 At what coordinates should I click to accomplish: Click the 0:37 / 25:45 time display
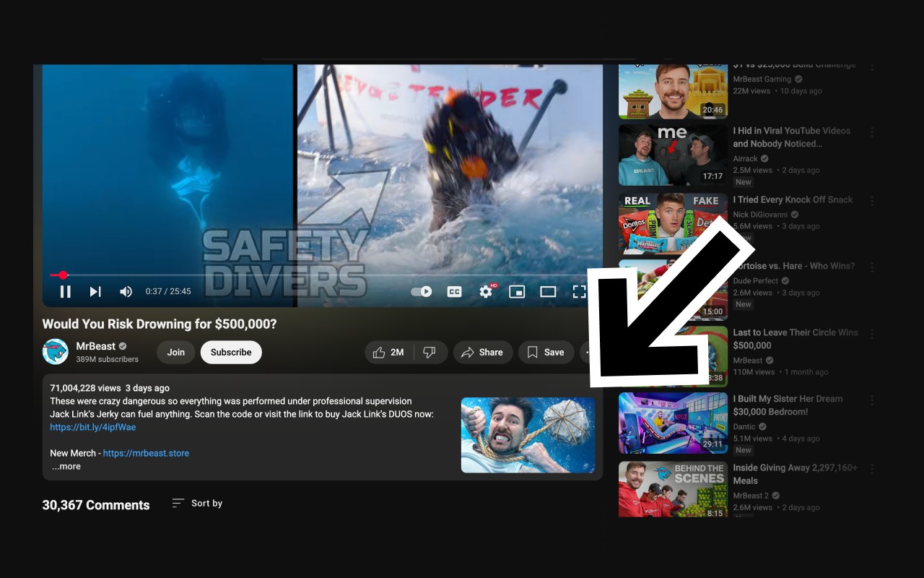pyautogui.click(x=168, y=291)
